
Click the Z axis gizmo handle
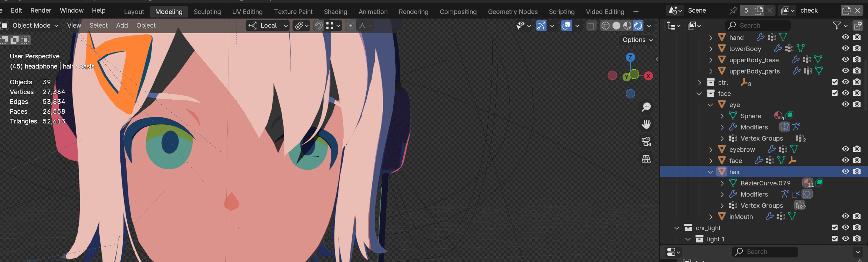tap(630, 57)
